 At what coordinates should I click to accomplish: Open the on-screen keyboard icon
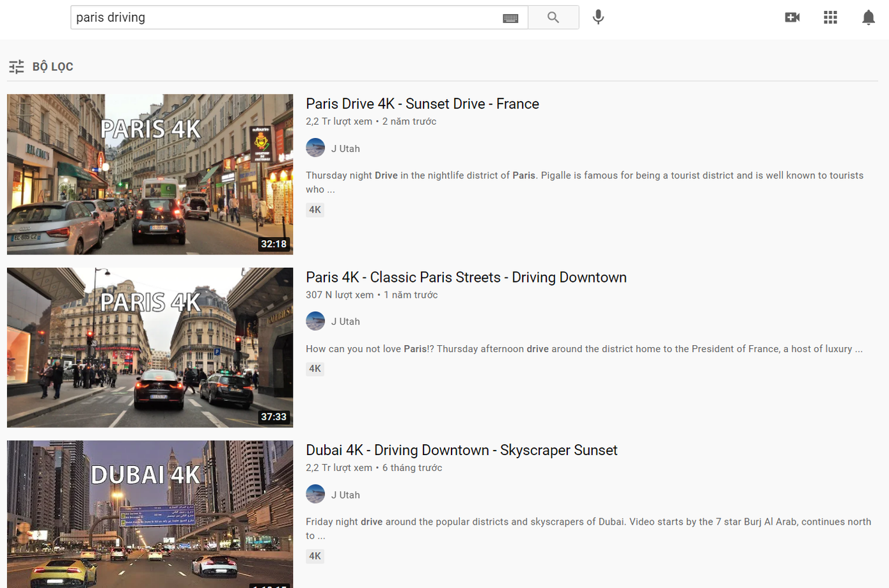click(x=510, y=18)
